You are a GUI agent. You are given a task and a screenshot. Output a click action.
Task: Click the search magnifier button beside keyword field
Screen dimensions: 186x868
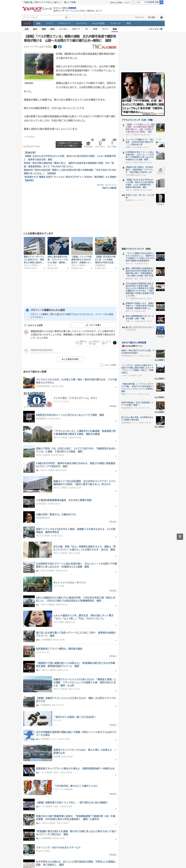pos(66,17)
